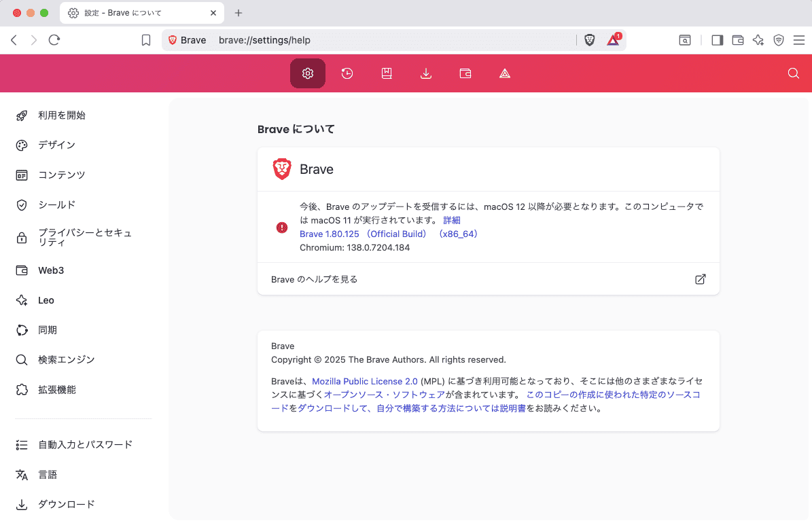Click the Brave 1.80.125 version link
The image size is (812, 523).
tap(389, 234)
